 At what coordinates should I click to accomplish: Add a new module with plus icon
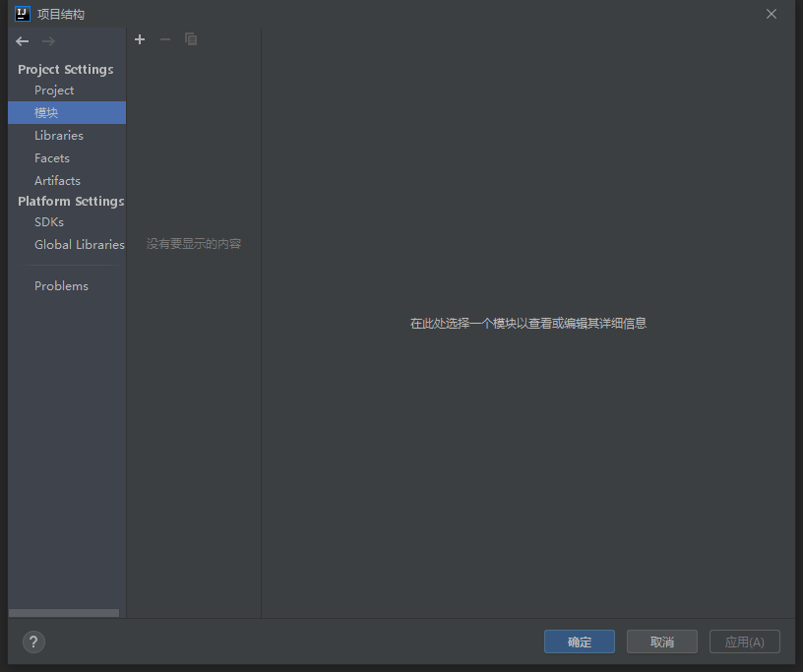(140, 39)
